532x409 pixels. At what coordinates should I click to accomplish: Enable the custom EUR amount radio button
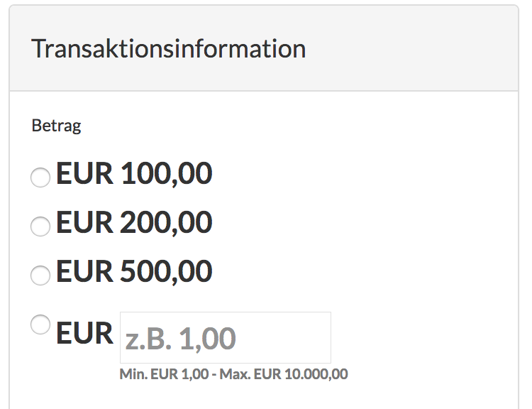[40, 325]
